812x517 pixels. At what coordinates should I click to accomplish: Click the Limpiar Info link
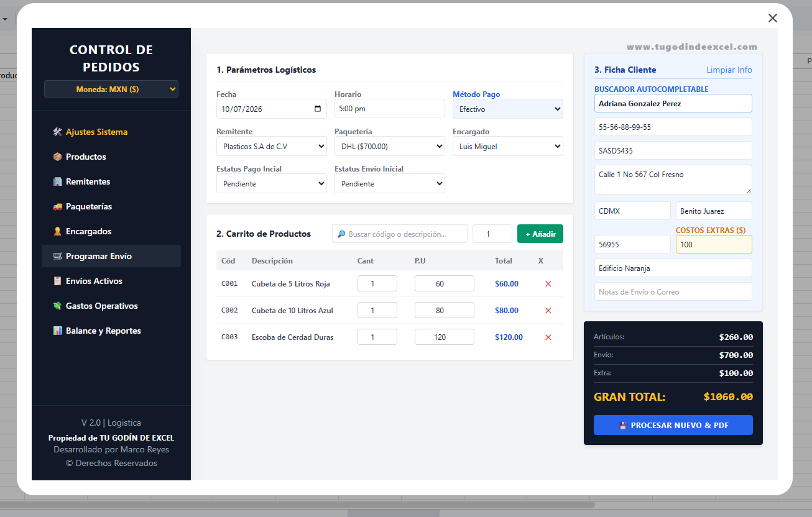(x=729, y=70)
